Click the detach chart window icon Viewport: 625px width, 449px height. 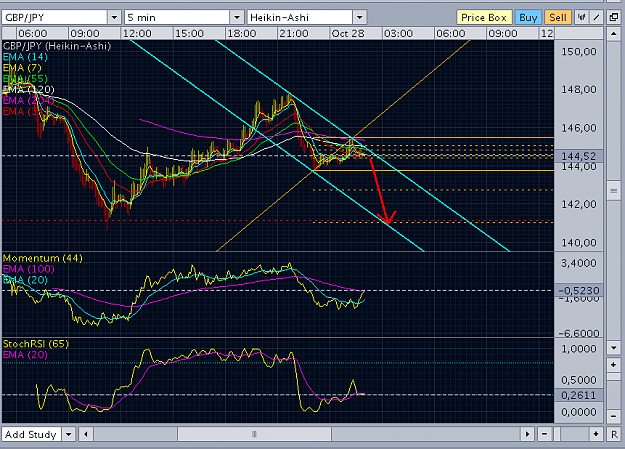click(614, 17)
